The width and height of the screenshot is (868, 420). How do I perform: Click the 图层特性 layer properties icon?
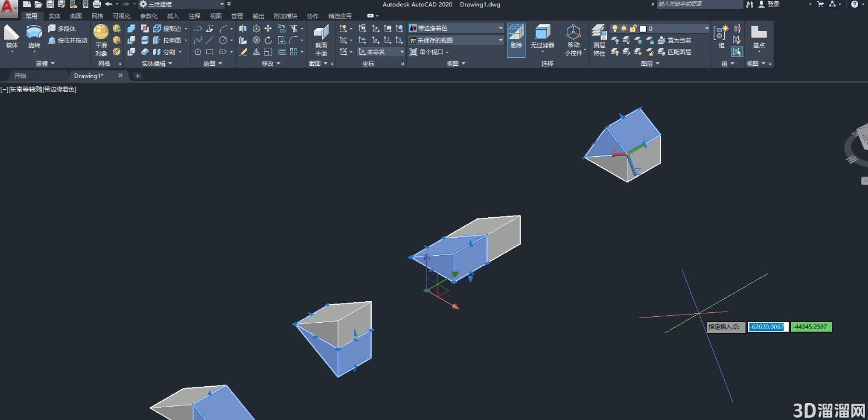599,40
